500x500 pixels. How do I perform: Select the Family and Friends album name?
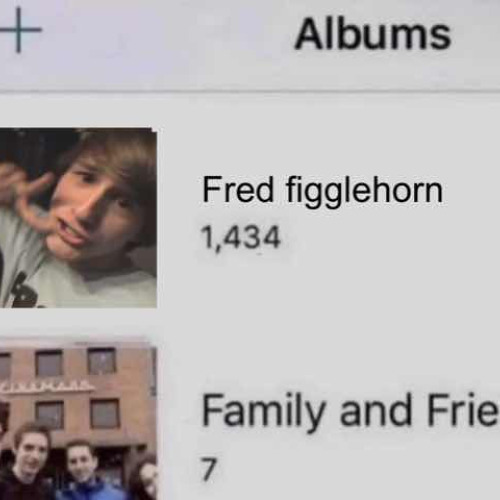point(351,411)
